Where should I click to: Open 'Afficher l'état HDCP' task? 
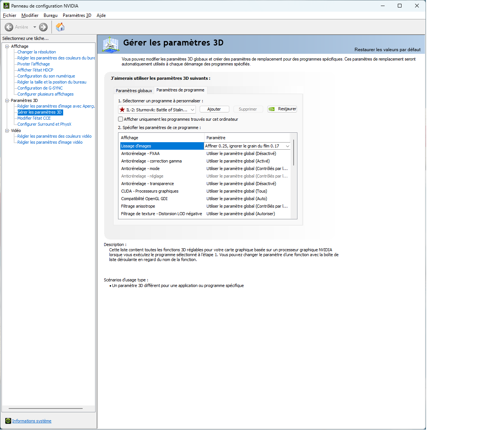35,70
